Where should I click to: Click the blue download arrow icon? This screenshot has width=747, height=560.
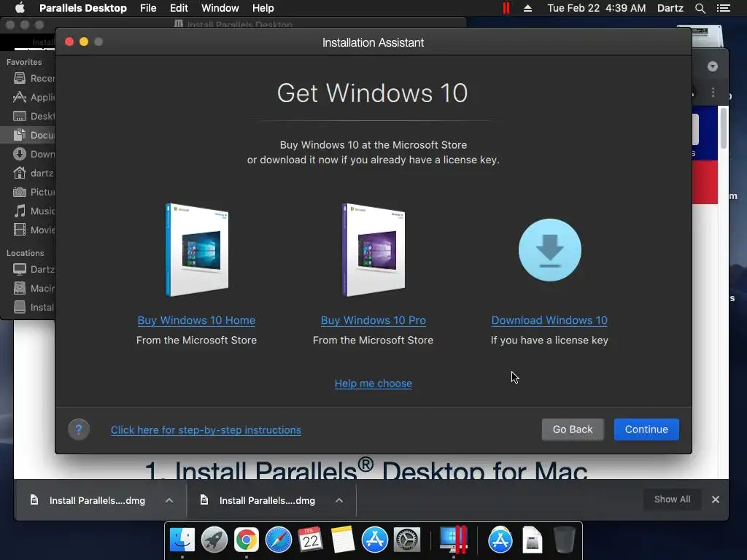(x=550, y=250)
